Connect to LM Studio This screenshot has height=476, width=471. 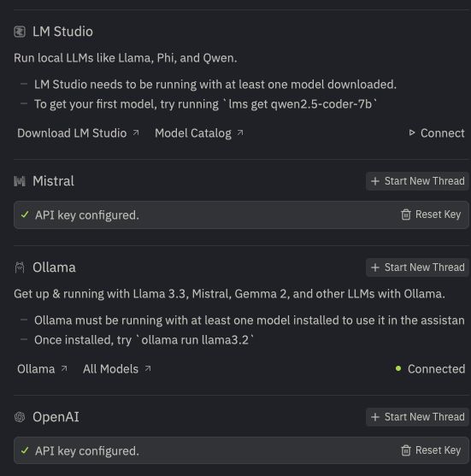[x=437, y=133]
